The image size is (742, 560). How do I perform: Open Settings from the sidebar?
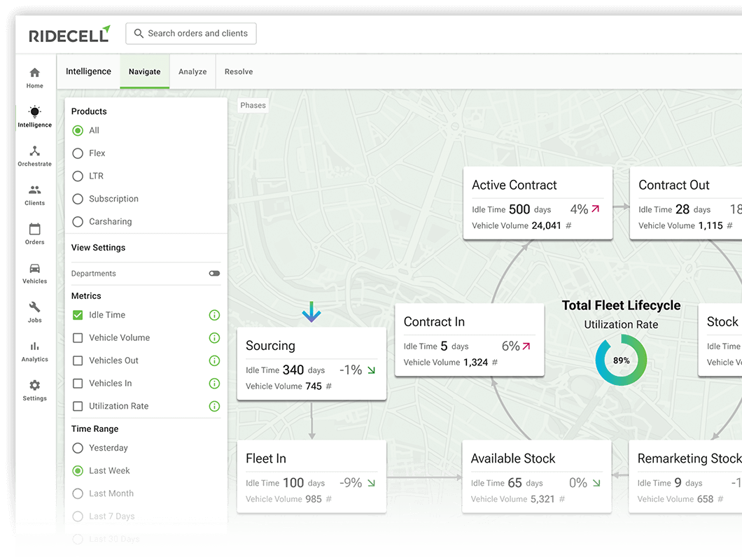click(34, 391)
